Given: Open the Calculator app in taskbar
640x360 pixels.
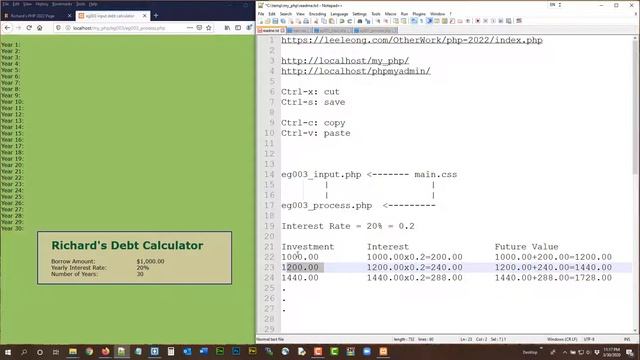Looking at the screenshot, I should tap(171, 352).
